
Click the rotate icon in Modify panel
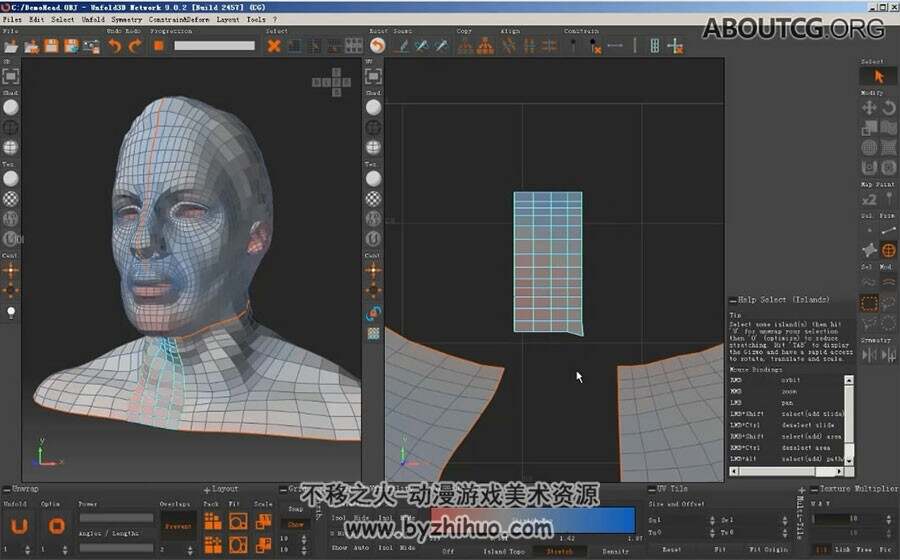[x=889, y=108]
